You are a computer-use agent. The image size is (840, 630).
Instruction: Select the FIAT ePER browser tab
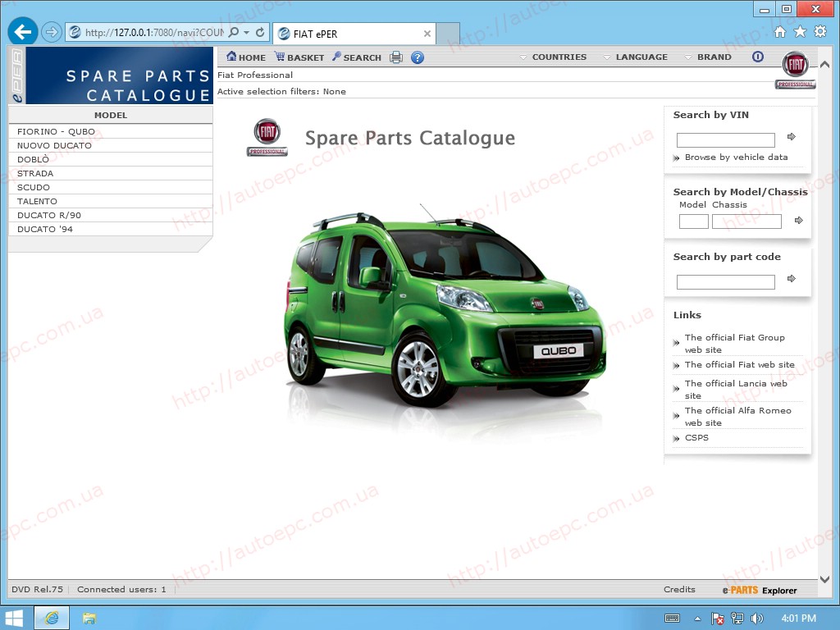pyautogui.click(x=354, y=34)
